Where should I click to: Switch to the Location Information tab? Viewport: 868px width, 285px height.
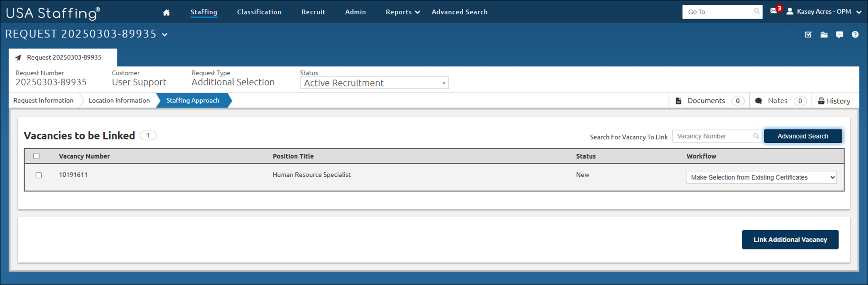pyautogui.click(x=119, y=100)
